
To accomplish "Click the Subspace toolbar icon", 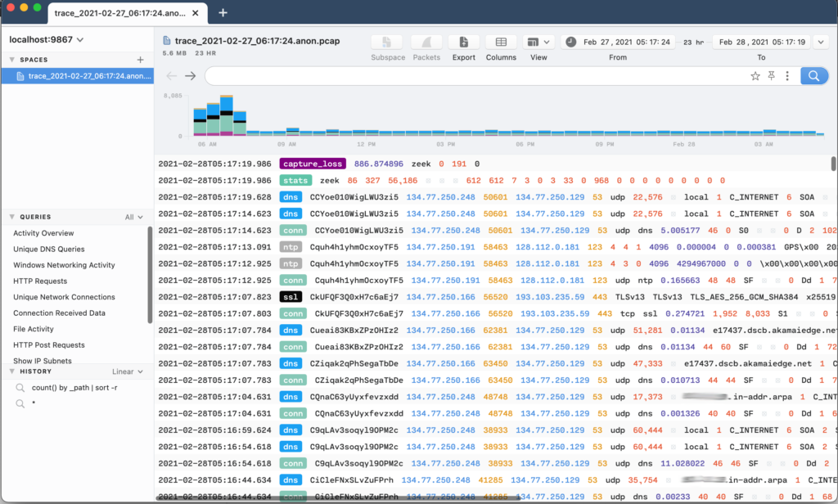I will 388,43.
